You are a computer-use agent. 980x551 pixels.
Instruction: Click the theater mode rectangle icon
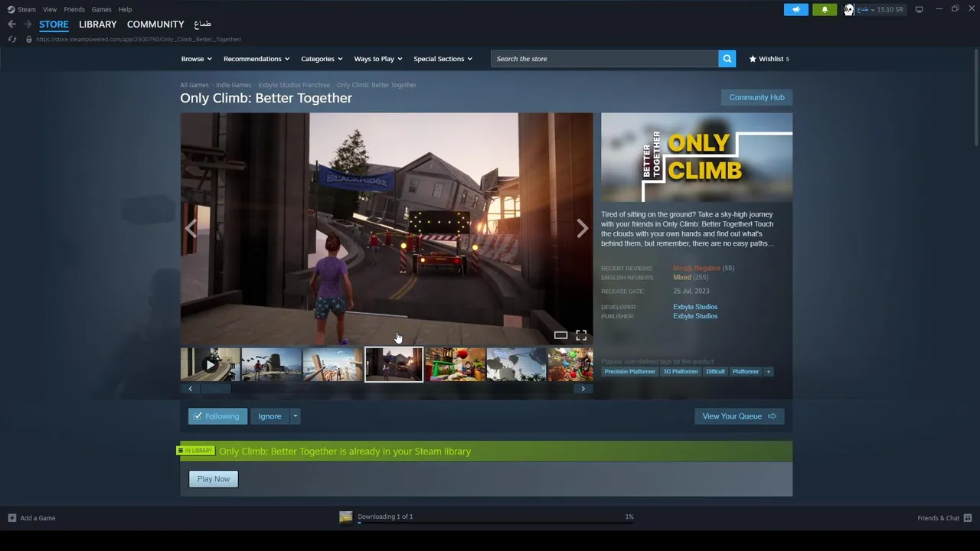coord(560,335)
